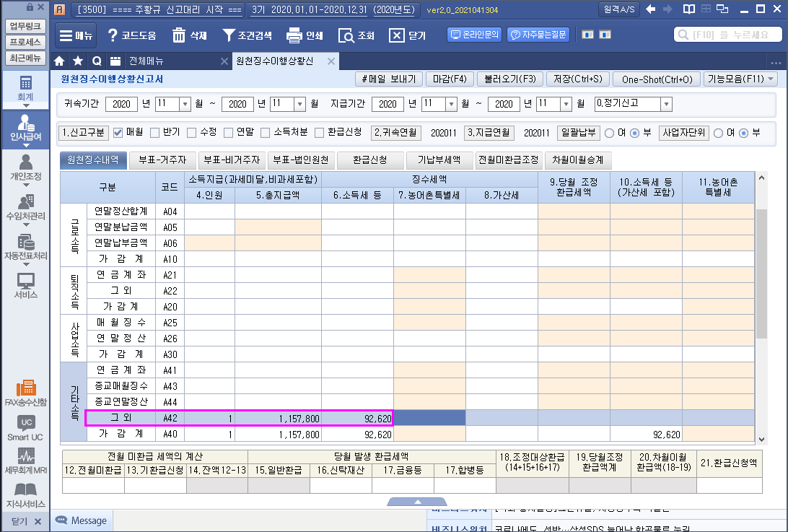Open the FAX송수신함 icon
Screen dimensions: 788x532
coord(25,393)
